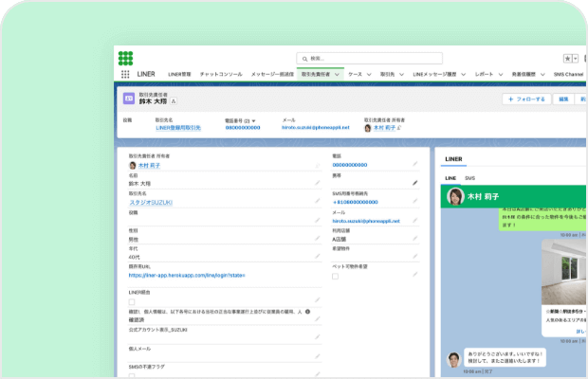Open the LINER登録用取引先 account link
Viewport: 588px width, 379px height.
[178, 128]
